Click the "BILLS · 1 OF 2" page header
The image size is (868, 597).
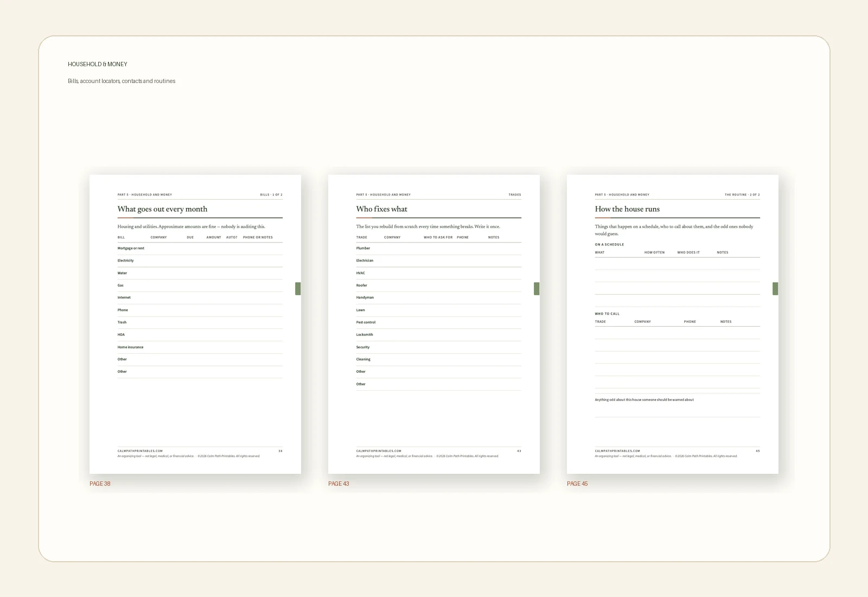(271, 194)
